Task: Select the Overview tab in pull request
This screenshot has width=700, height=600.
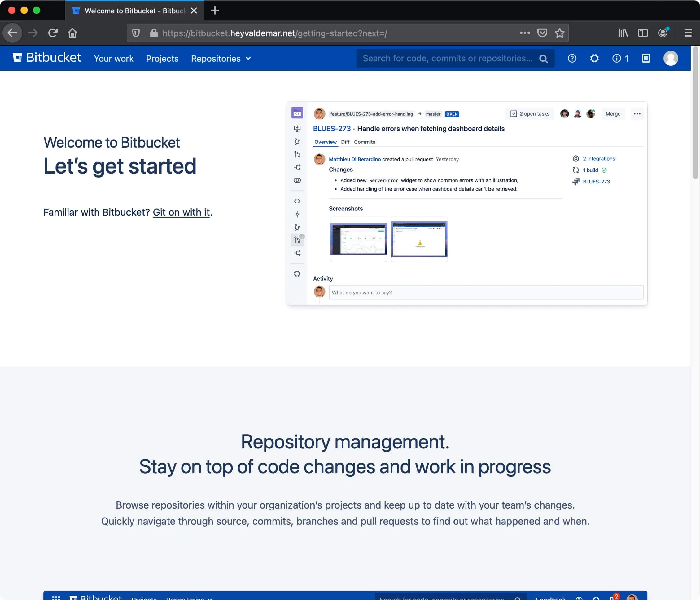Action: coord(325,142)
